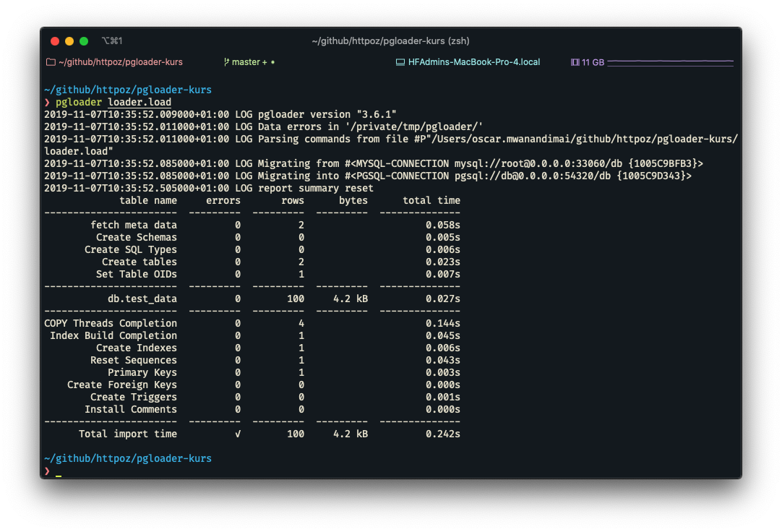The height and width of the screenshot is (532, 782).
Task: Click the 0.144s COPY Threads time value
Action: click(x=443, y=323)
